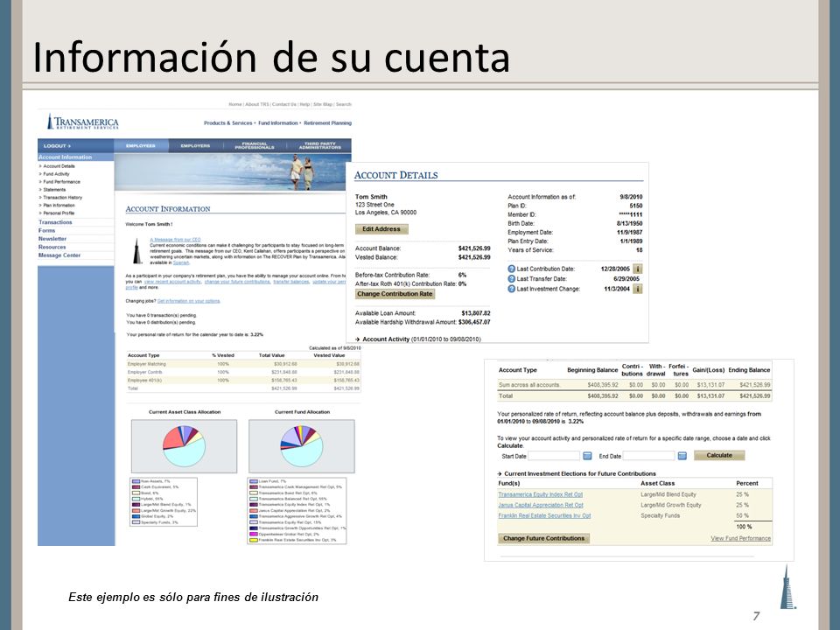Click the Site Map link at top
Screen dimensions: 840x630
[x=323, y=104]
